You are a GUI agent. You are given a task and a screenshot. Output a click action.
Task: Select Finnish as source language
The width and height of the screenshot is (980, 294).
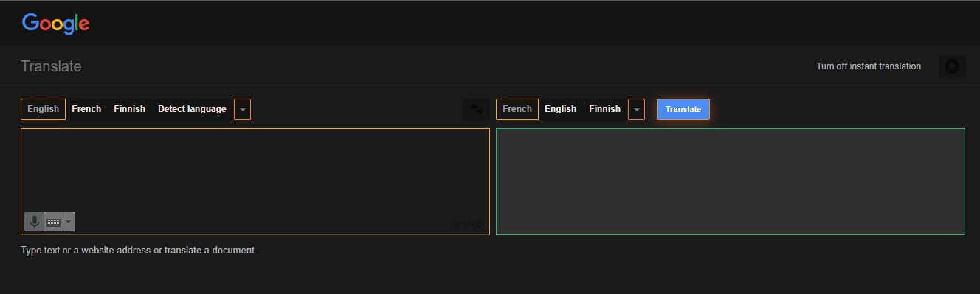tap(129, 109)
